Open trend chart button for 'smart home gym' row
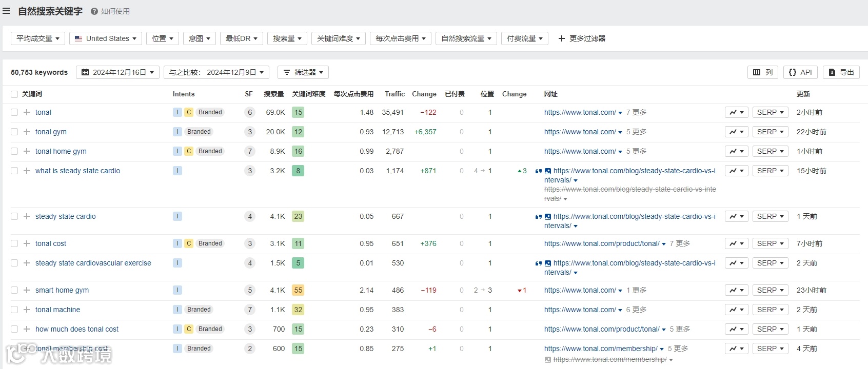The width and height of the screenshot is (868, 369). click(737, 290)
